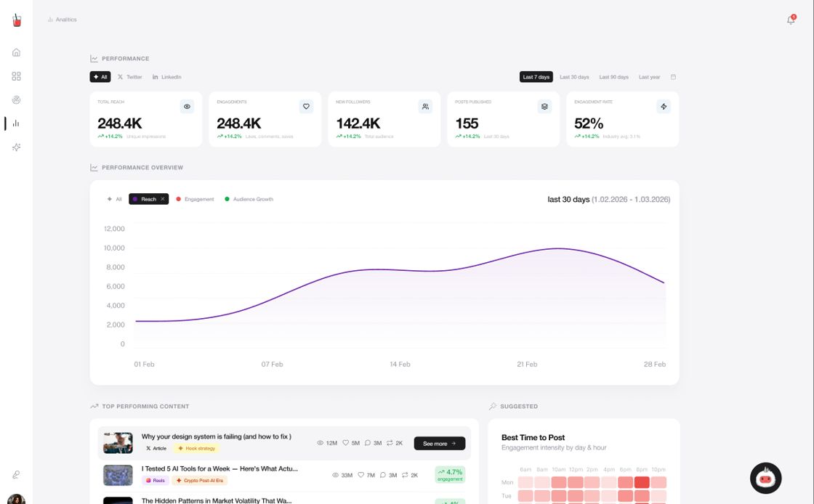
Task: Open the notification bell
Action: 791,20
